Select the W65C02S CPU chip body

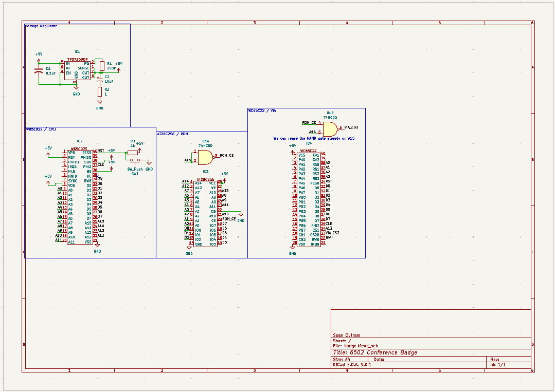(x=80, y=197)
